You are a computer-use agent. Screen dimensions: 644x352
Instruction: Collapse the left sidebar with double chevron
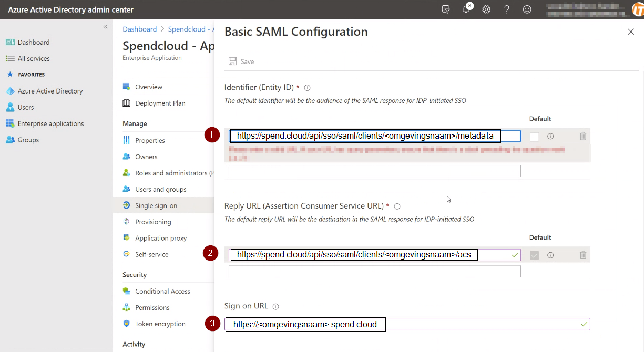click(105, 26)
